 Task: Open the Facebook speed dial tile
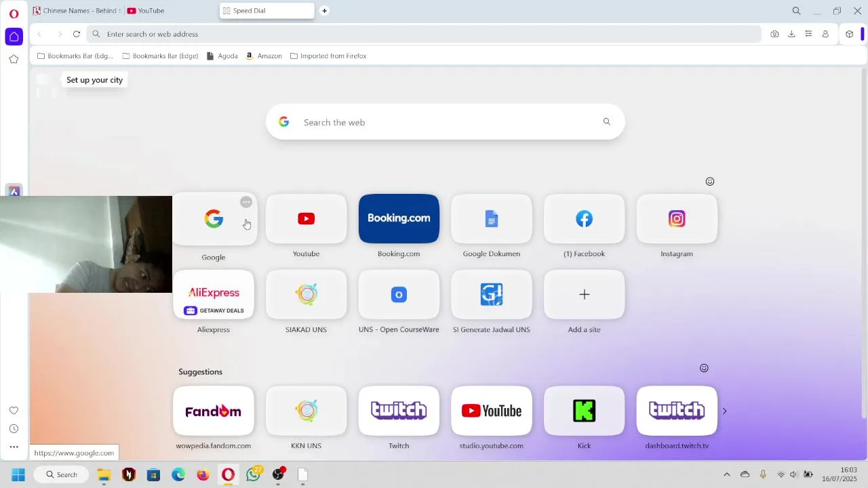pos(584,218)
